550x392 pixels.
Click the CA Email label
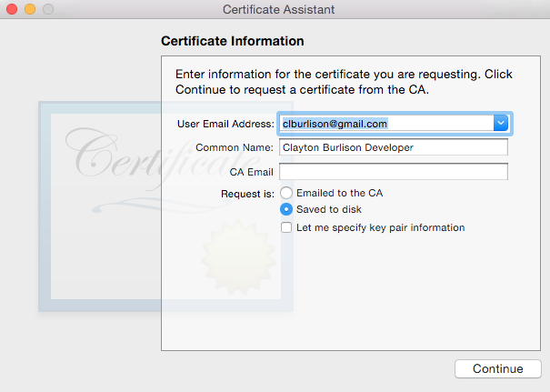(251, 172)
